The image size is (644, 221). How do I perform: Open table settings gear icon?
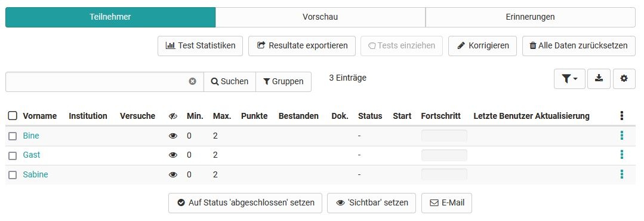click(x=624, y=79)
